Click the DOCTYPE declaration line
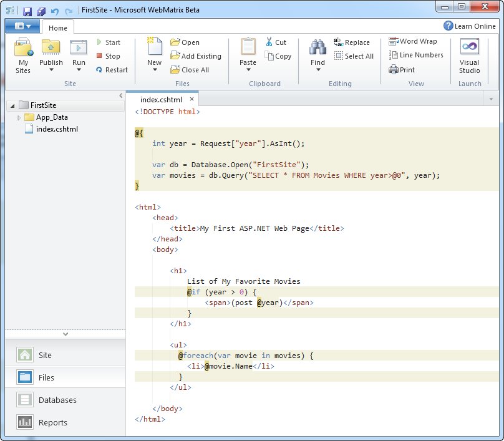504x441 pixels. (167, 112)
